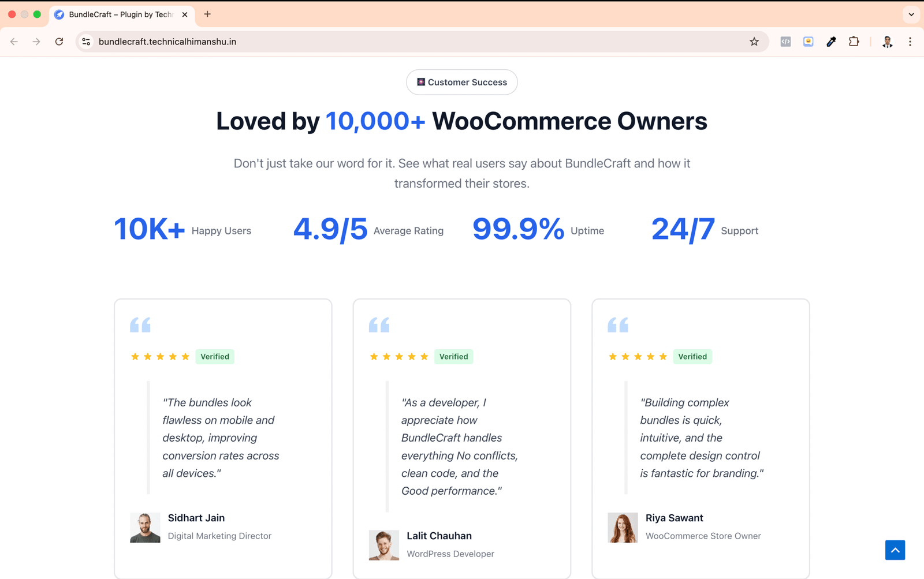Click Sidhart Jain's profile photo
This screenshot has width=924, height=579.
[145, 528]
